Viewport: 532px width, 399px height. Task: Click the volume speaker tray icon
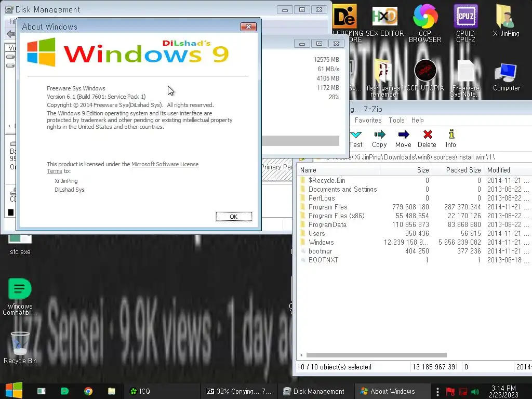[475, 392]
